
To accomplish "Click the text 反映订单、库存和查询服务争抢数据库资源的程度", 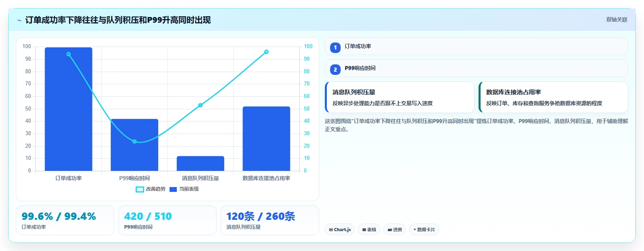I will (544, 104).
